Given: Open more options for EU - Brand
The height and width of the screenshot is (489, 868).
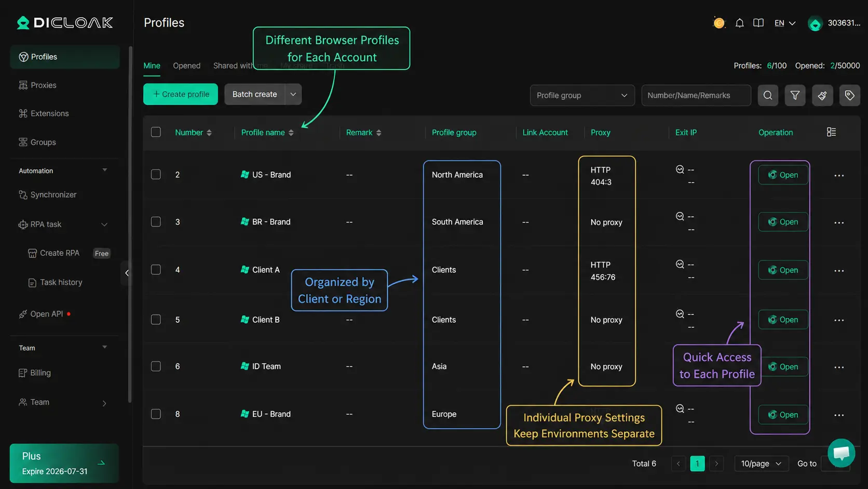Looking at the screenshot, I should 839,415.
